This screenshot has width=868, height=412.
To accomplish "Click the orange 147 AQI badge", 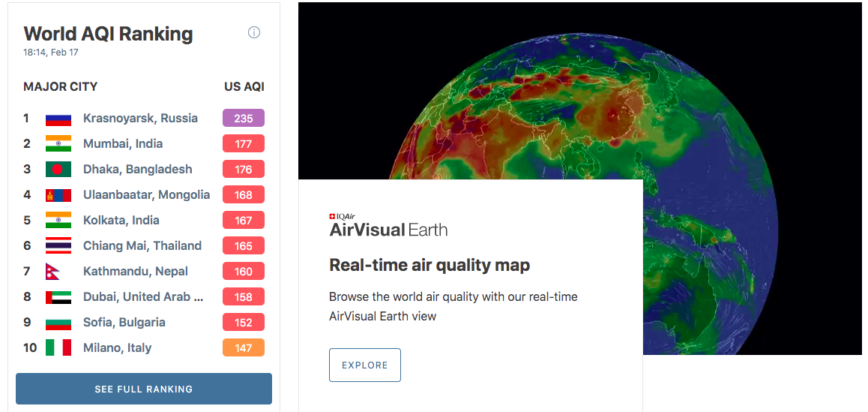I will [244, 347].
